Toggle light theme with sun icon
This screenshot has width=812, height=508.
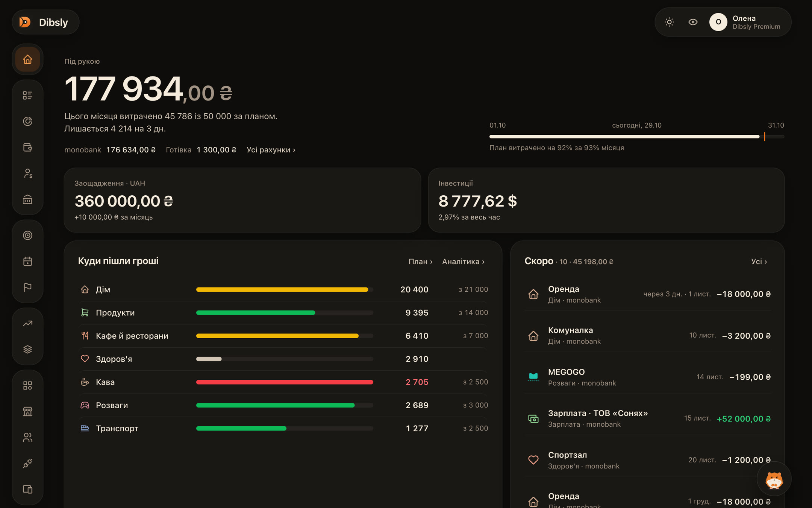point(669,22)
